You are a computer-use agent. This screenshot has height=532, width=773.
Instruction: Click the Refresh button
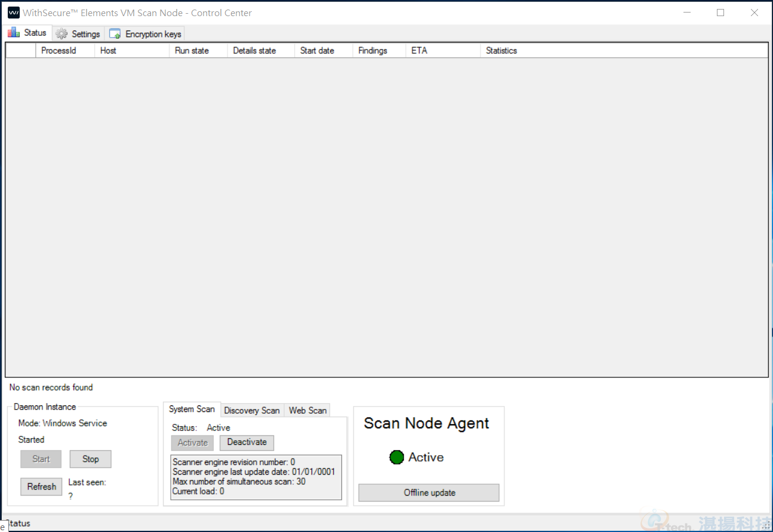click(41, 487)
